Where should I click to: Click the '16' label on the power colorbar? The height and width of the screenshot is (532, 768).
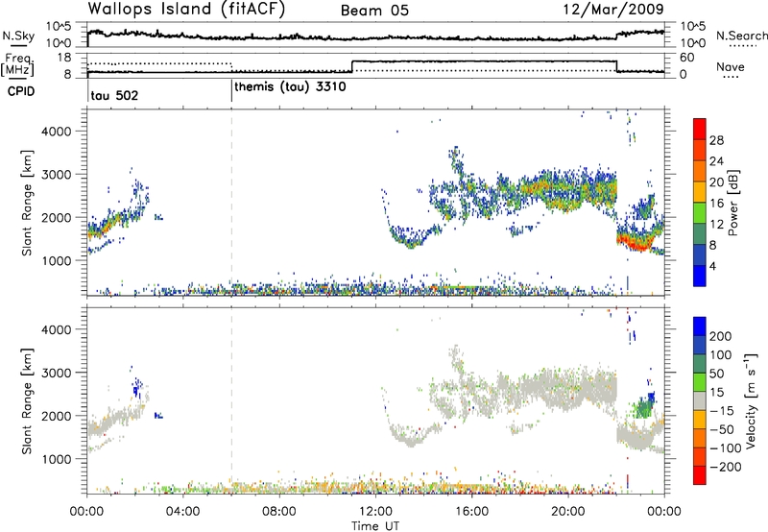[x=716, y=204]
